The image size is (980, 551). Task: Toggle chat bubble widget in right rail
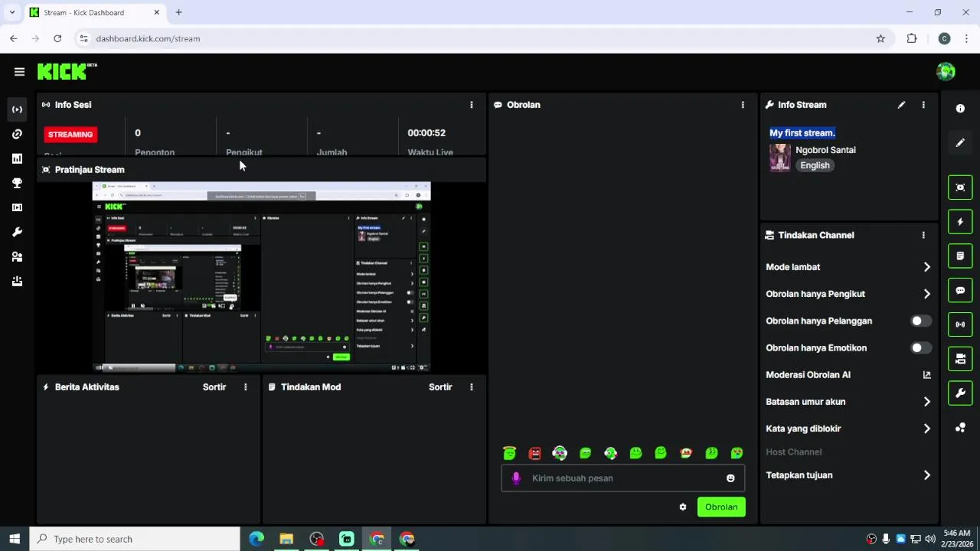(960, 290)
